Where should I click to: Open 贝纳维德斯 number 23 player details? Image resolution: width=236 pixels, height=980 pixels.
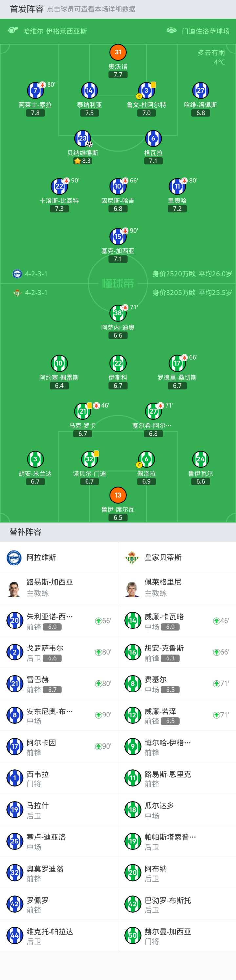[83, 138]
